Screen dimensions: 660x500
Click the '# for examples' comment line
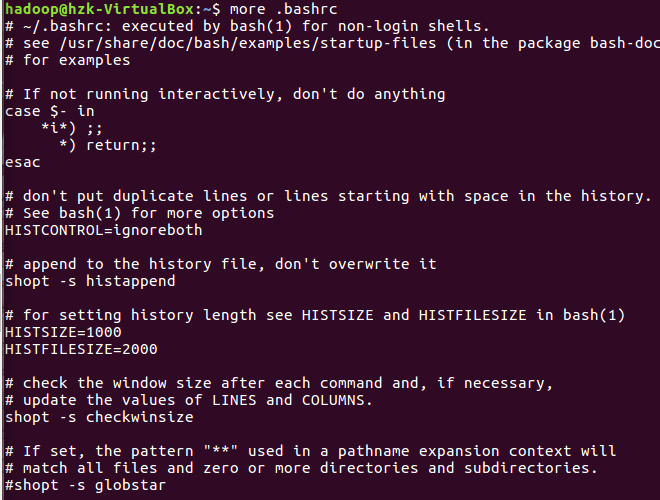coord(68,60)
